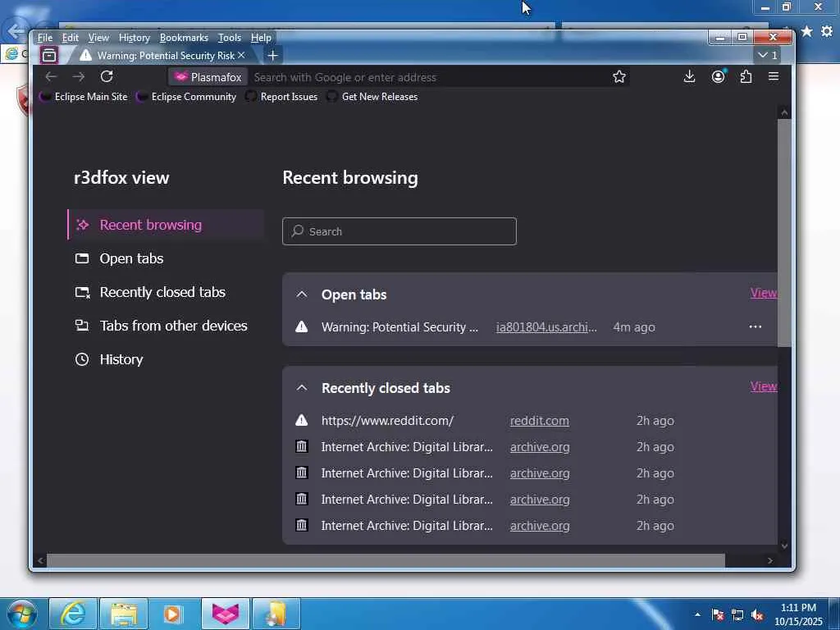Click the Plasmafox identity badge

208,77
